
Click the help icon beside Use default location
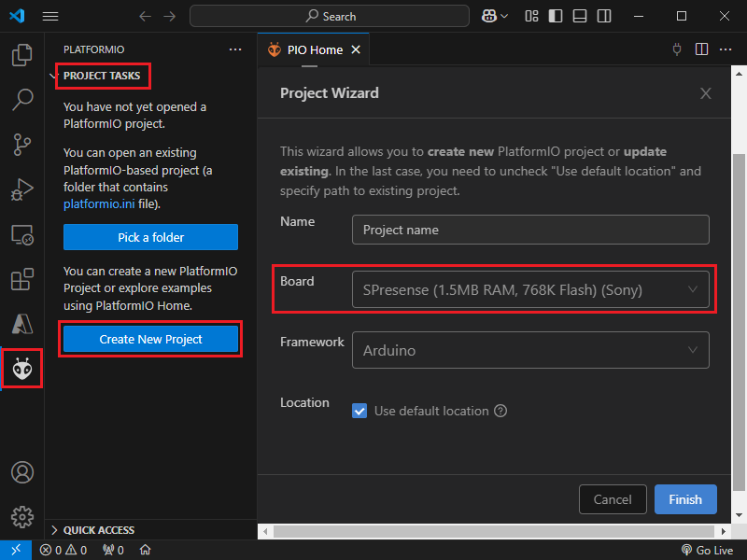(x=500, y=411)
